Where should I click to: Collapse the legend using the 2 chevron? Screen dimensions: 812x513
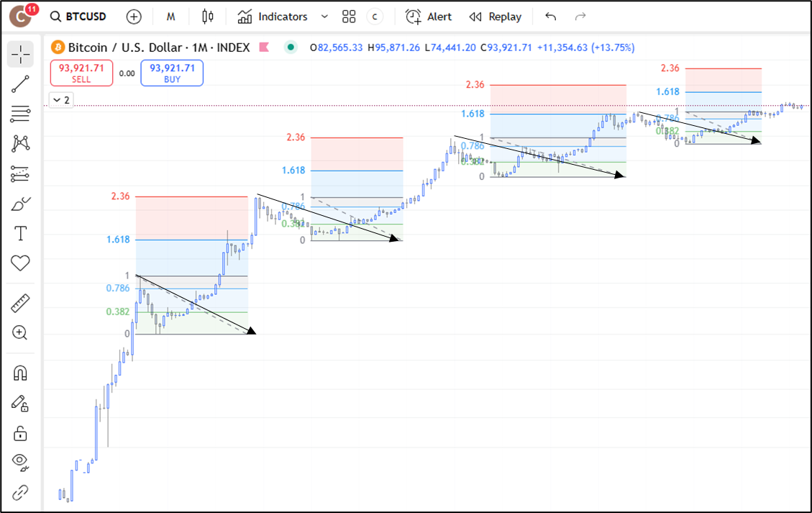(61, 100)
